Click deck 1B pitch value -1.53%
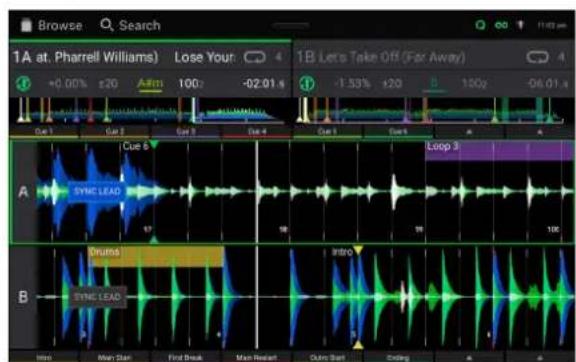Viewport: 576px width, 362px height. (352, 84)
